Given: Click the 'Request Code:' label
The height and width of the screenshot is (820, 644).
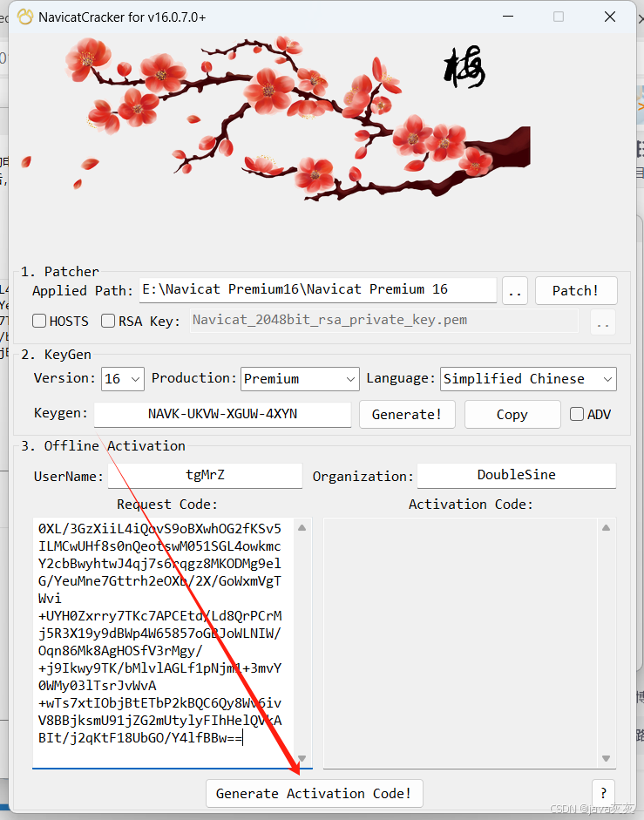Looking at the screenshot, I should click(x=167, y=505).
